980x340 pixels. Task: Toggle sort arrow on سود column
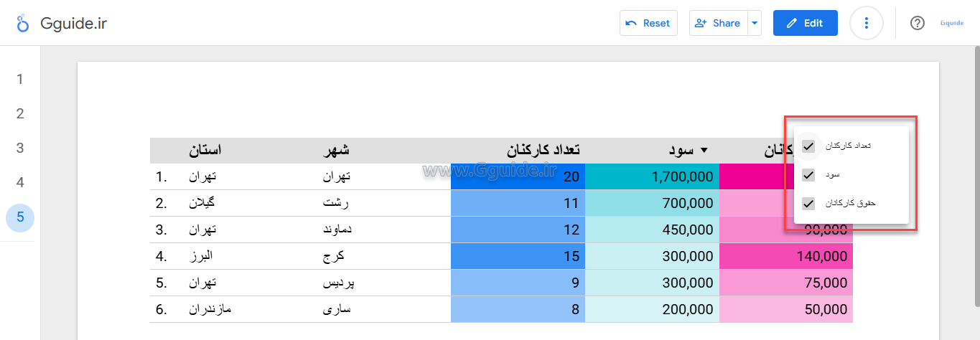point(704,151)
